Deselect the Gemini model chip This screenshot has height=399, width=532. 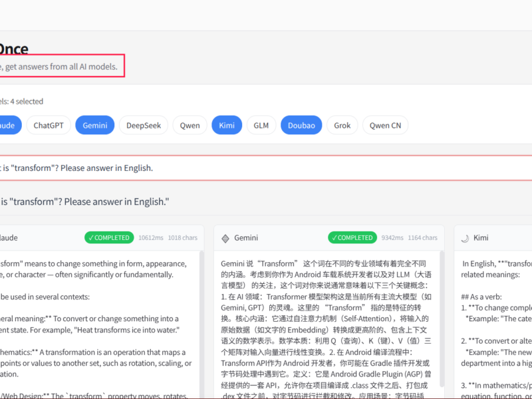(x=95, y=125)
